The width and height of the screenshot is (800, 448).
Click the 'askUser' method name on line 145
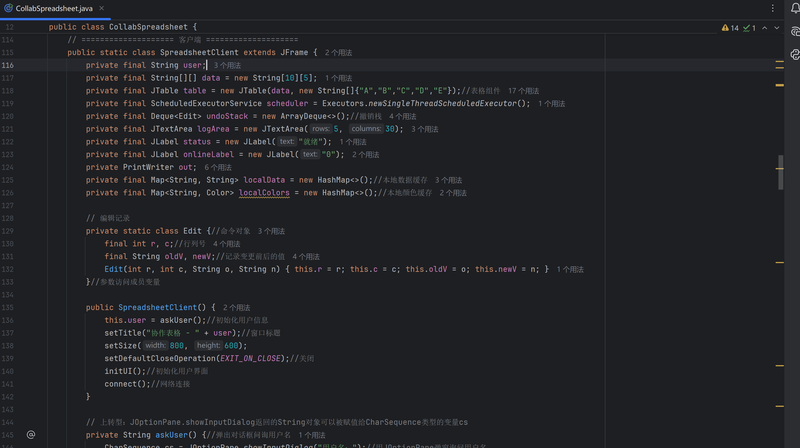(x=171, y=435)
